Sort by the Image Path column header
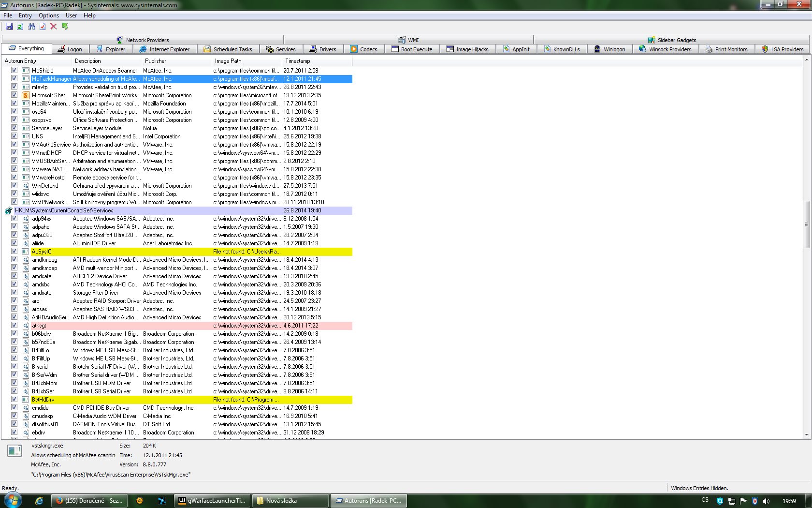This screenshot has height=508, width=812. pos(247,61)
